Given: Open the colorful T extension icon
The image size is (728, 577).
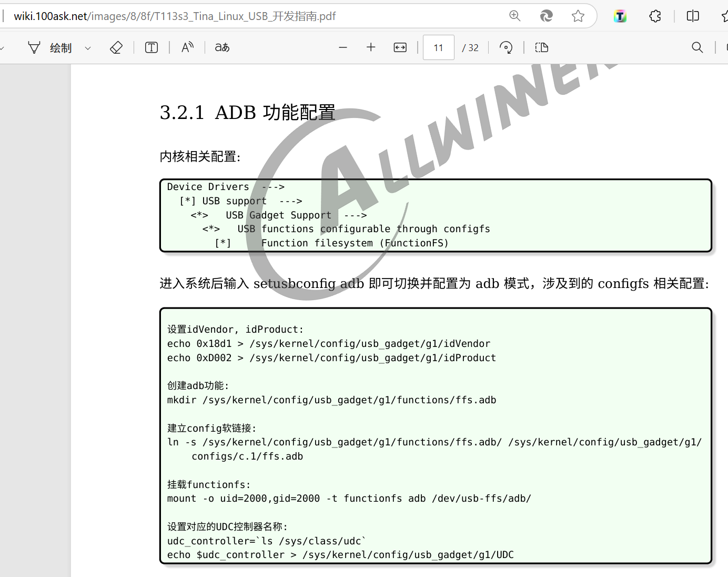Looking at the screenshot, I should [x=620, y=16].
